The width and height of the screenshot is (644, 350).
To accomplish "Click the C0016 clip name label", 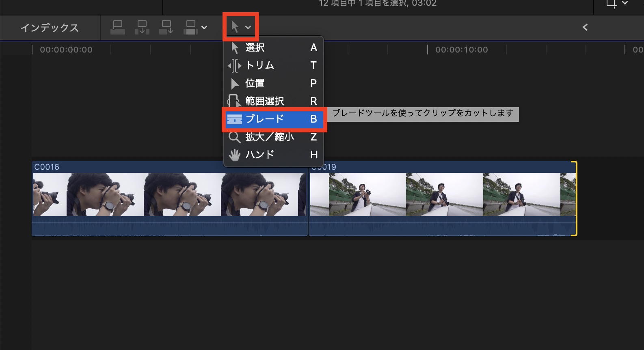I will [47, 167].
